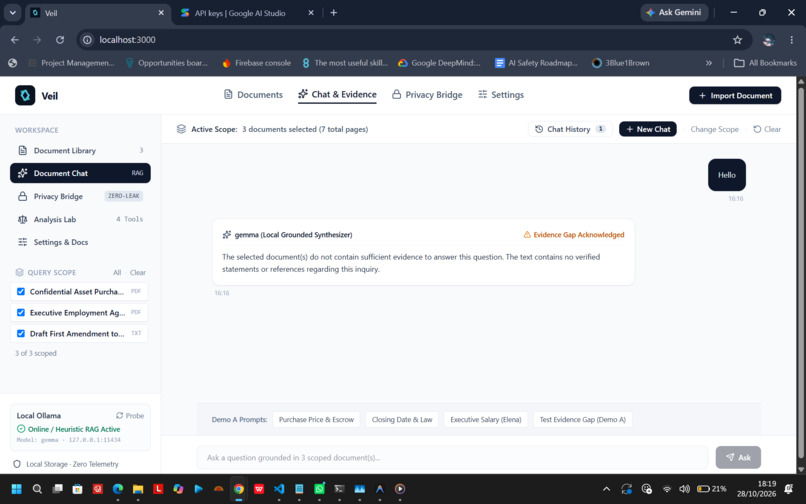Open AI Safety Roadmap bookmark
Image resolution: width=806 pixels, height=504 pixels.
(x=536, y=63)
